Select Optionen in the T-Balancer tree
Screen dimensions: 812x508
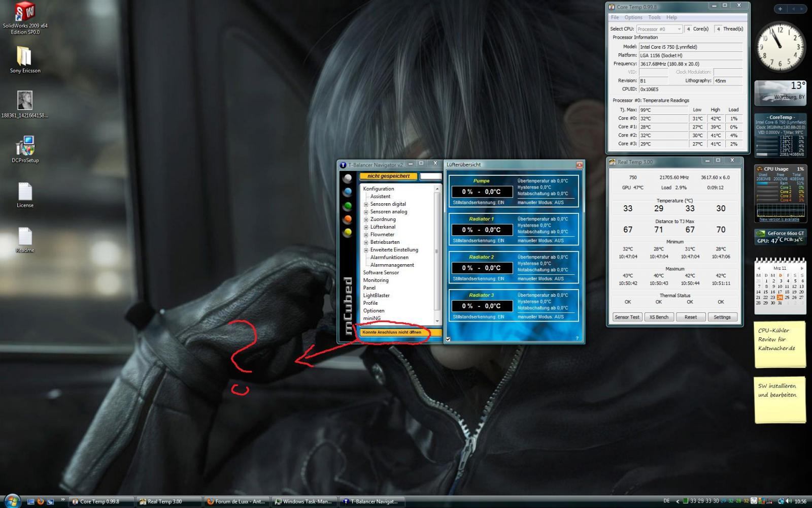pyautogui.click(x=374, y=311)
